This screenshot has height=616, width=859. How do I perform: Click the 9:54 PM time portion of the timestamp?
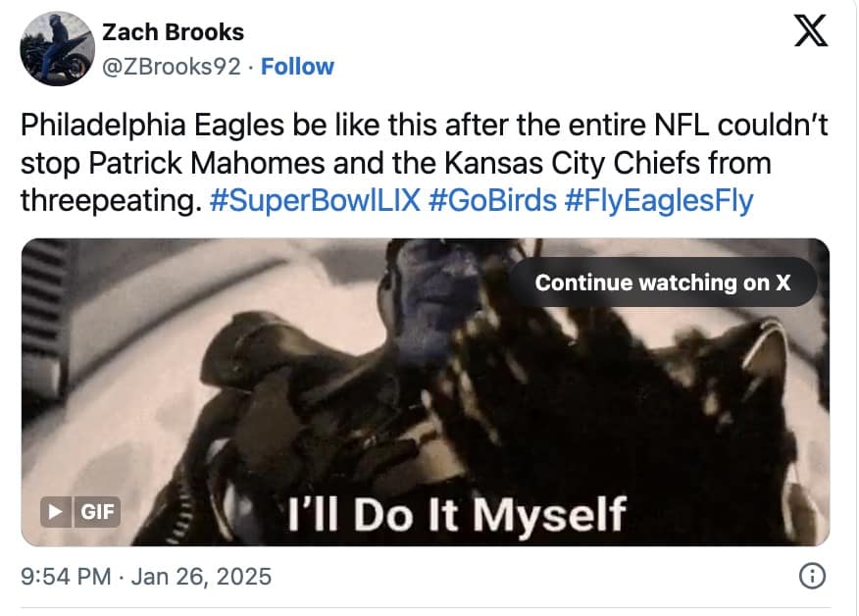[67, 577]
